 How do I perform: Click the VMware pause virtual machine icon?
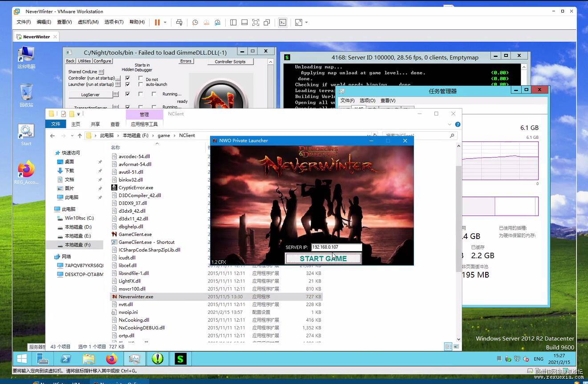(157, 22)
